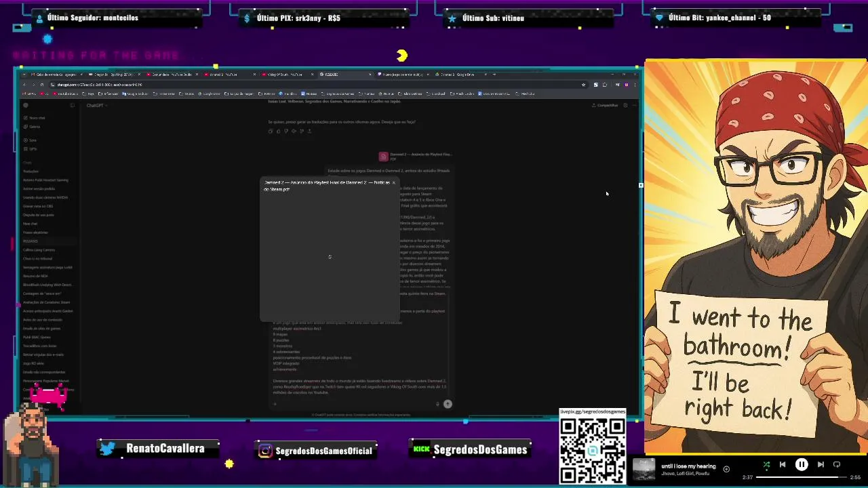Bookmark page with the star icon

[583, 85]
